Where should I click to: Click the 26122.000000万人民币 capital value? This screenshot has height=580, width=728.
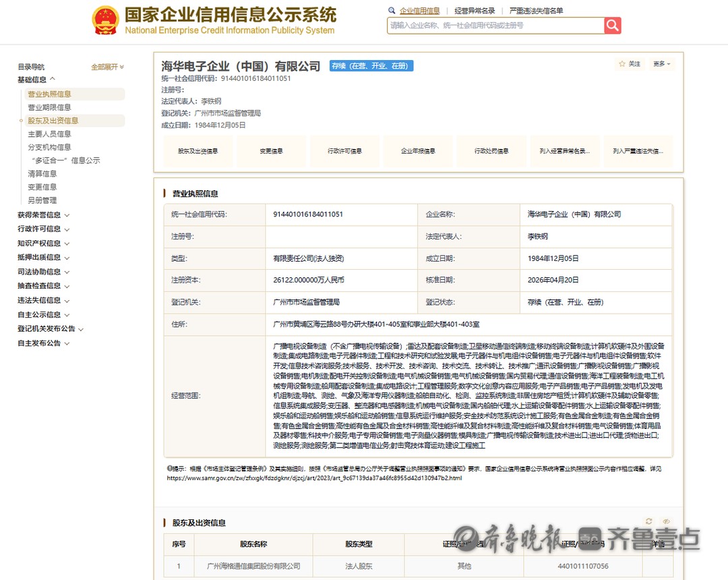(x=309, y=280)
